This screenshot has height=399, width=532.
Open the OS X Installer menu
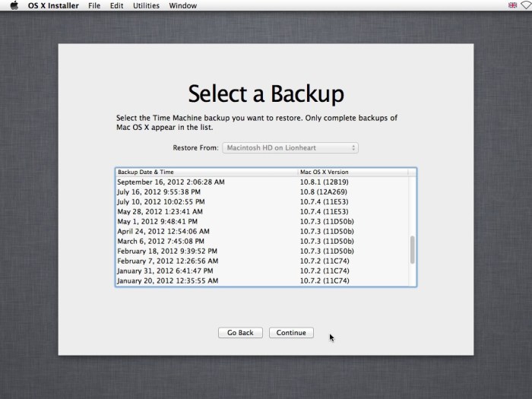pos(53,5)
